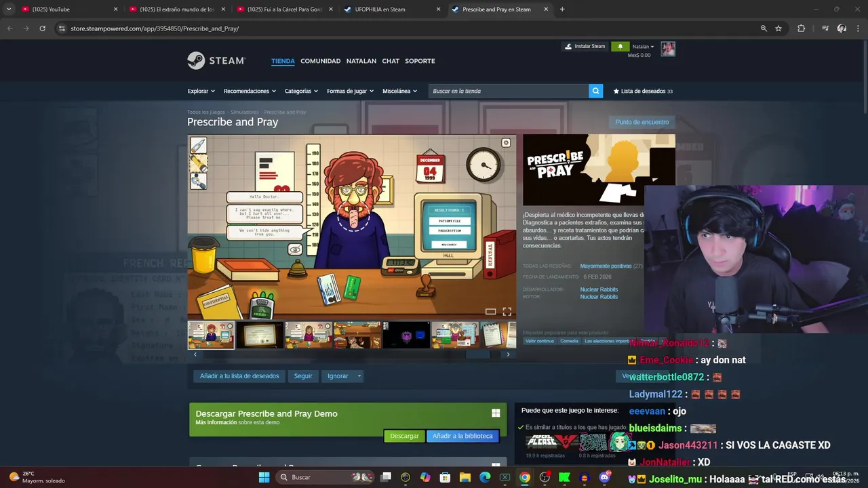
Task: Open the Chrome tab search dropdown arrow
Action: (9, 9)
